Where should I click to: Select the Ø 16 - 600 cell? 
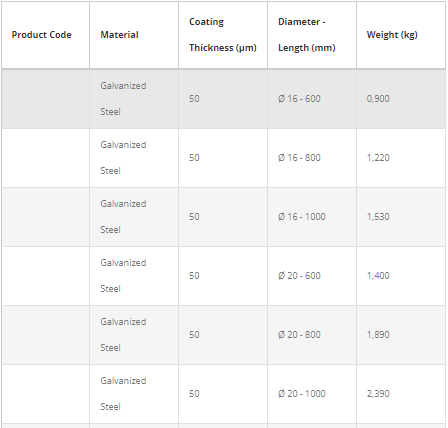tap(312, 99)
